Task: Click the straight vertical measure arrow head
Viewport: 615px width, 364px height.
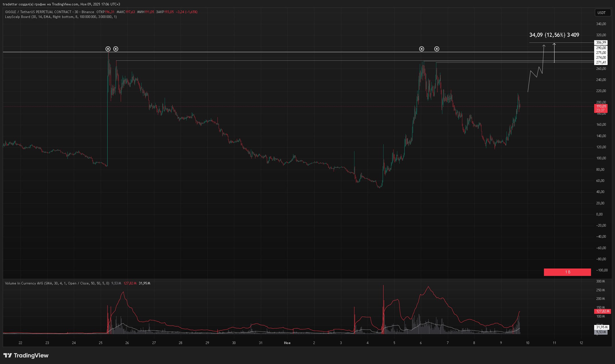Action: [x=554, y=44]
